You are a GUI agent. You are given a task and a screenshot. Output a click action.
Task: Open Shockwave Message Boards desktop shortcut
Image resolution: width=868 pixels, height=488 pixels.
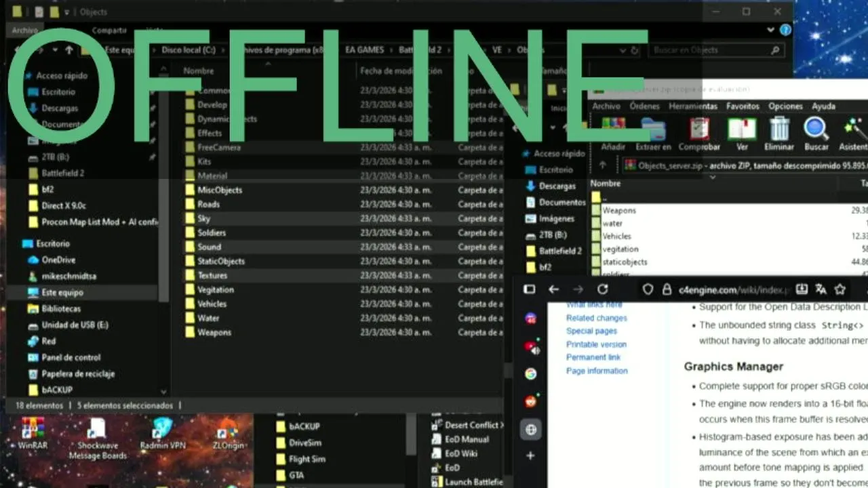pyautogui.click(x=98, y=439)
